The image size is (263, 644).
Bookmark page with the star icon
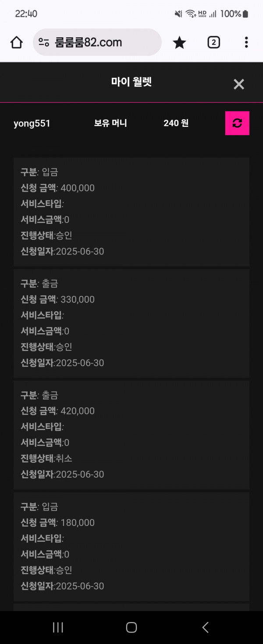[x=179, y=42]
